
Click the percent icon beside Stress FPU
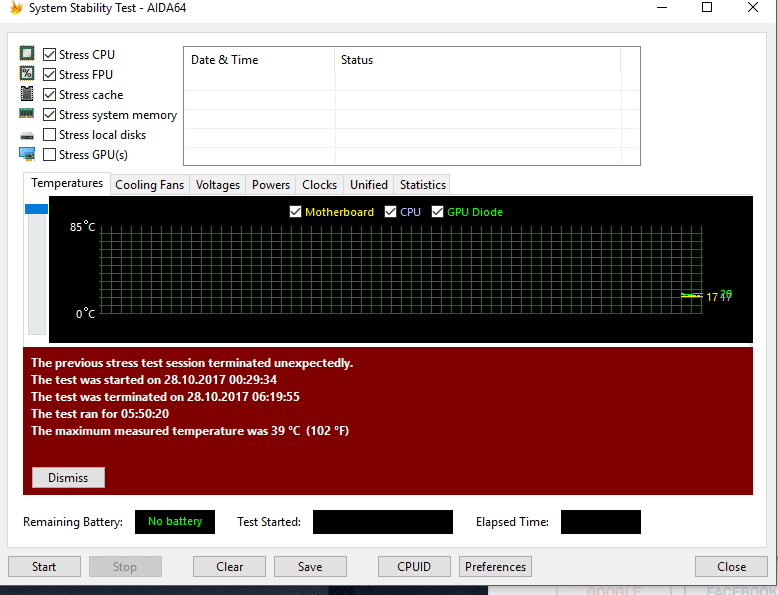click(x=27, y=73)
